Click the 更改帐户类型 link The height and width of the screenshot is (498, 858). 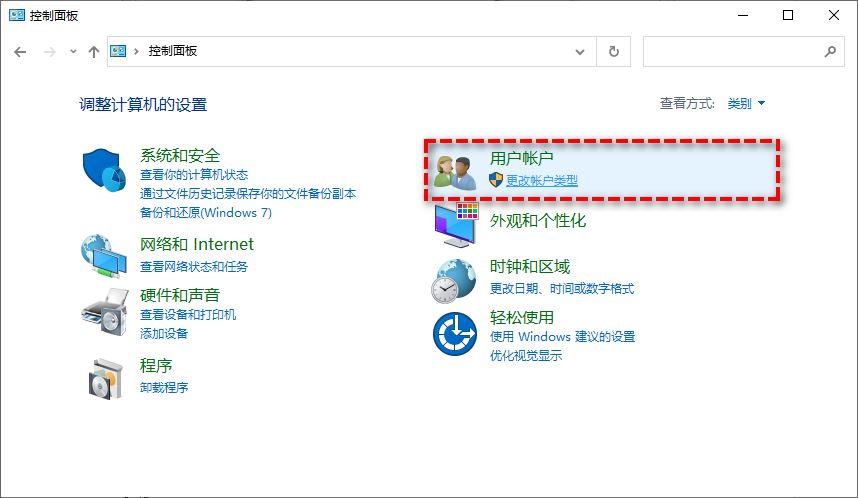(x=541, y=181)
